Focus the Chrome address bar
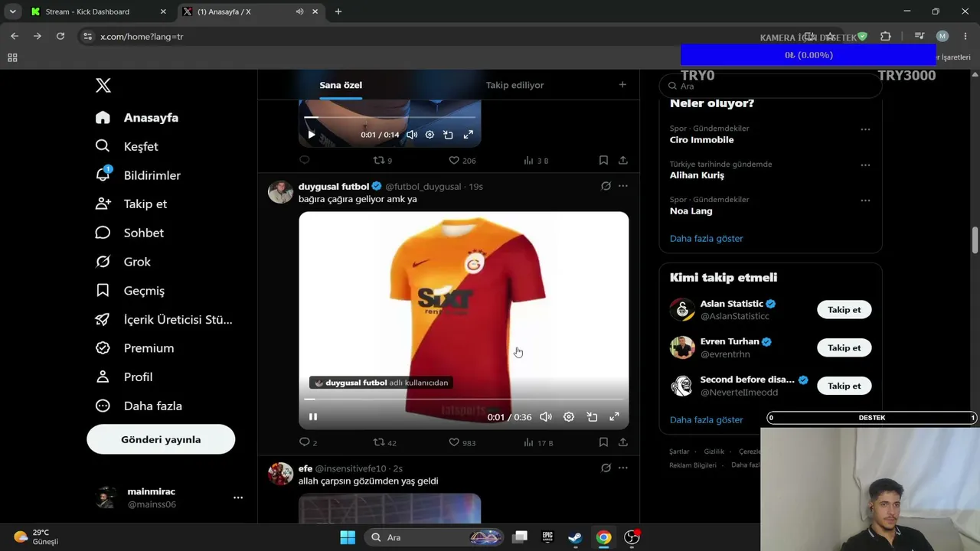 [x=429, y=36]
